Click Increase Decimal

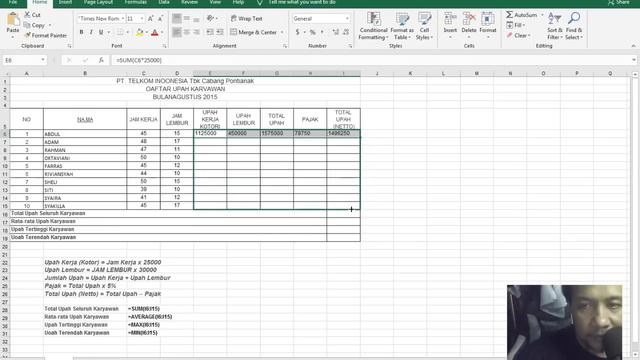click(336, 32)
